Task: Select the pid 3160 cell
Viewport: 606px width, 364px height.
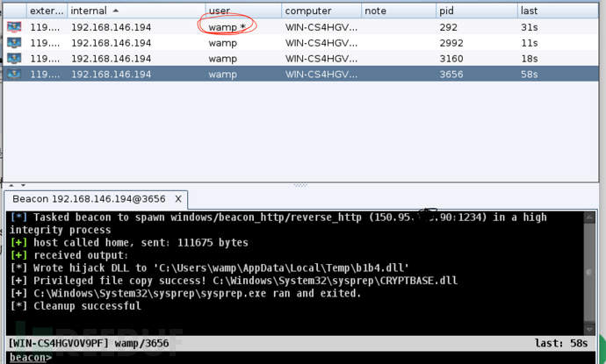Action: click(451, 59)
